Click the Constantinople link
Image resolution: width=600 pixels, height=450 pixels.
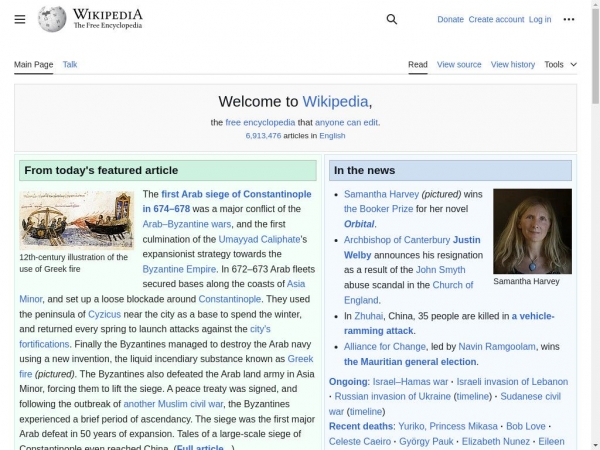(x=230, y=299)
